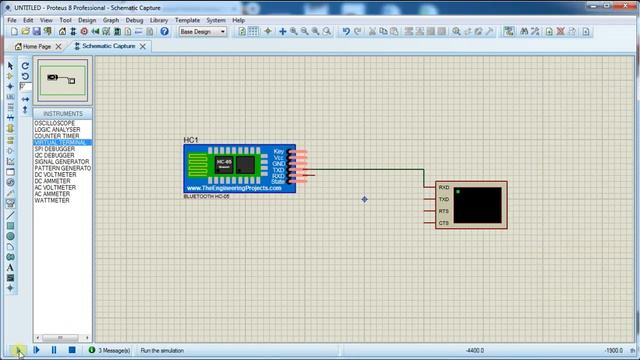Rotate clockwise using the rotate icon
Screen dimensions: 640x360
click(25, 66)
